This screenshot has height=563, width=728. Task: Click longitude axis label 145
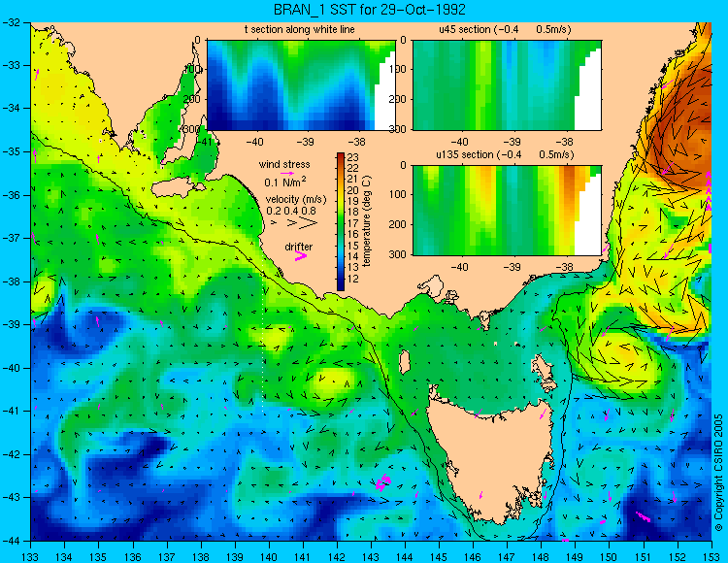[x=439, y=556]
